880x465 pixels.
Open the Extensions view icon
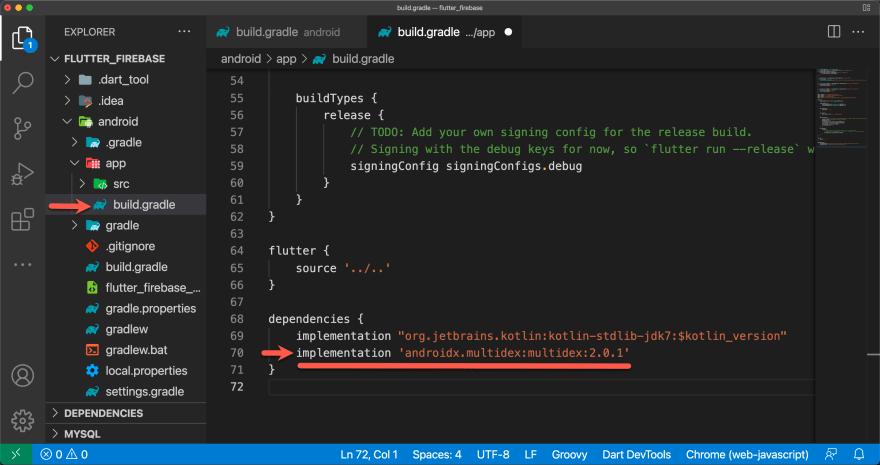(x=22, y=219)
